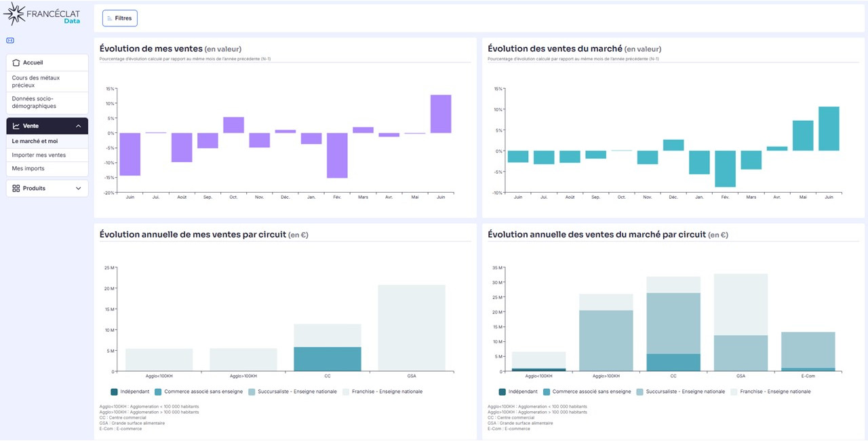Click the grid icon beside Produits

click(x=16, y=188)
